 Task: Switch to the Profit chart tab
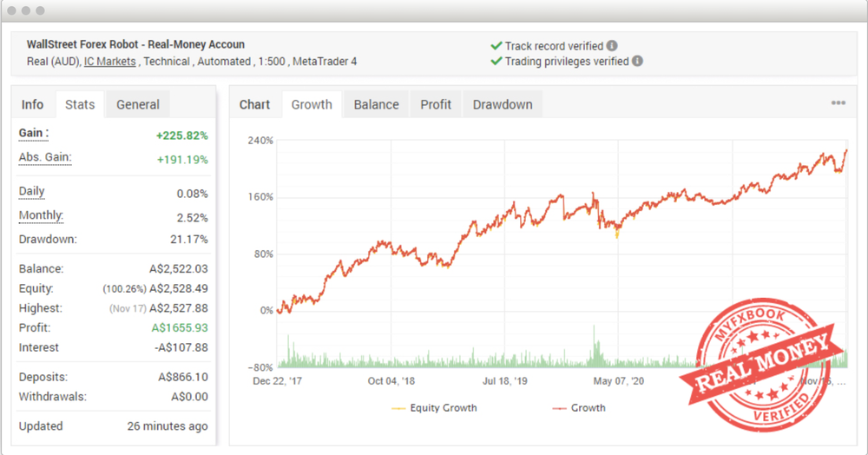[x=436, y=105]
